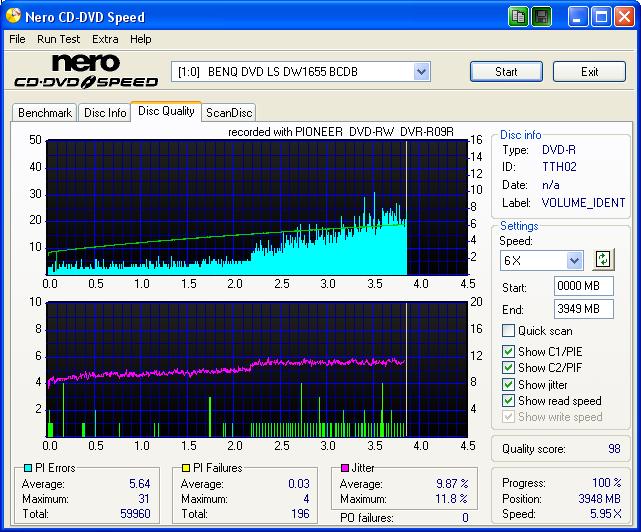Switch to the Disc Info tab
Viewport: 641px width, 532px height.
click(x=105, y=113)
